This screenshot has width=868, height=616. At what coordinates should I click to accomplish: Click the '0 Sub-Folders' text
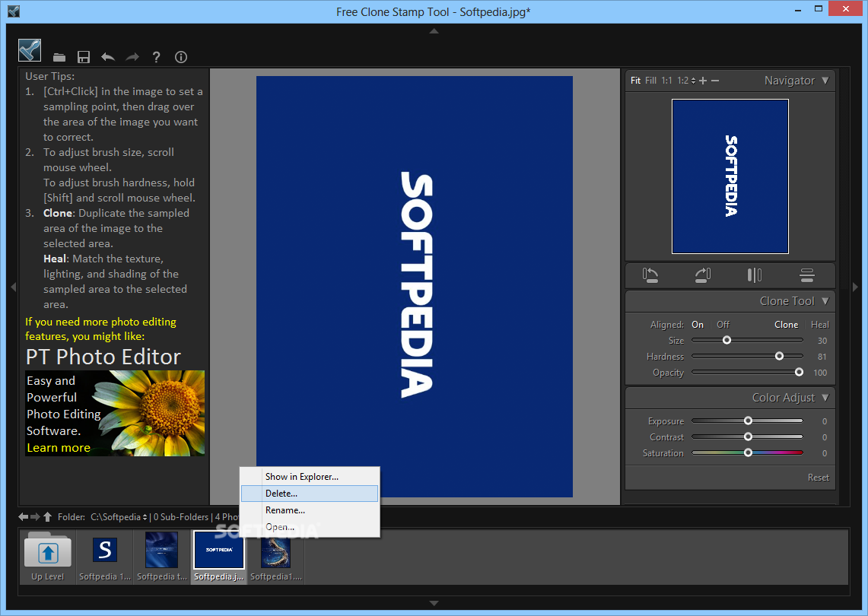coord(181,517)
